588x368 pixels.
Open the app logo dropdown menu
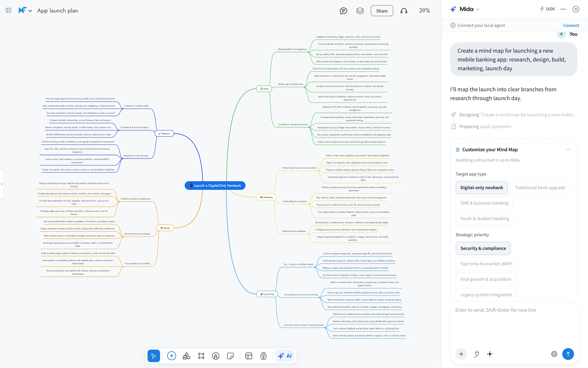(x=25, y=10)
